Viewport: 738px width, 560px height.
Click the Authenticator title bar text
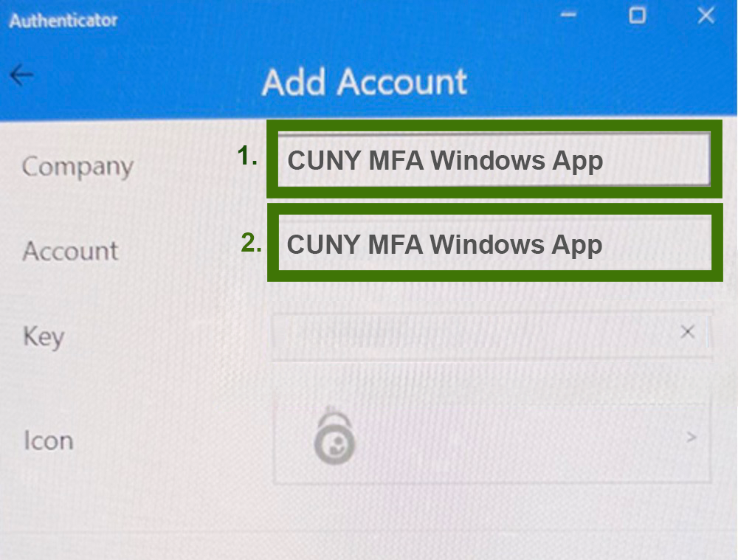(63, 21)
